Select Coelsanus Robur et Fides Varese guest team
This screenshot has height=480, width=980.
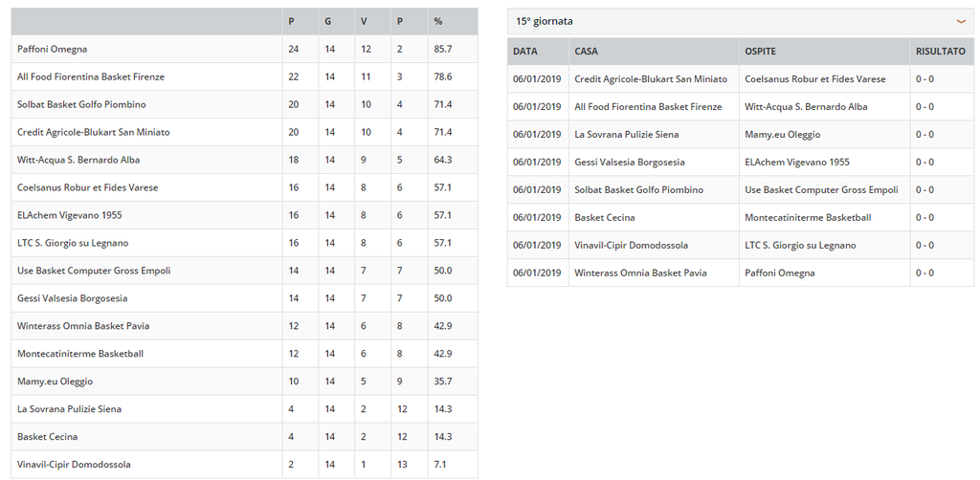click(815, 79)
